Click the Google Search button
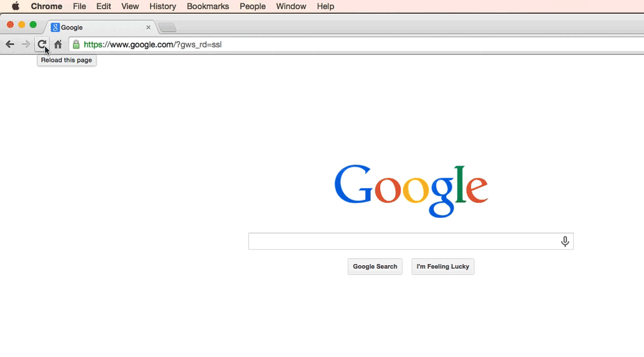Image resolution: width=644 pixels, height=357 pixels. 375,267
